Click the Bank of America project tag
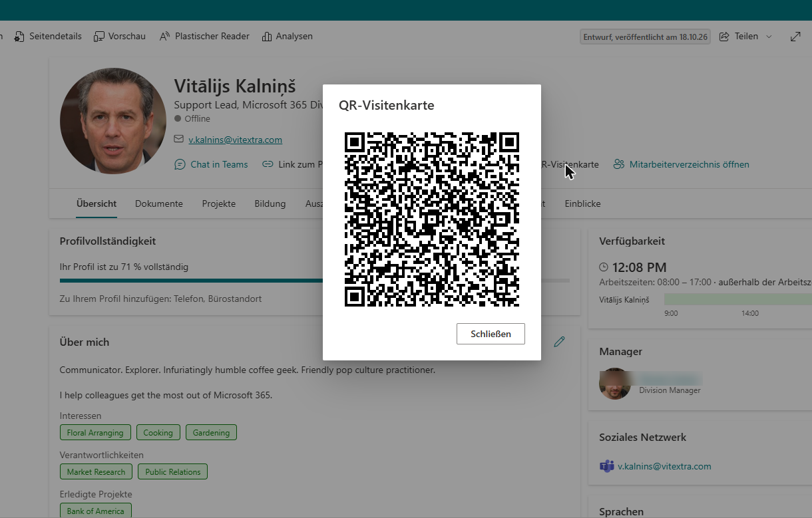The width and height of the screenshot is (812, 518). pos(95,511)
